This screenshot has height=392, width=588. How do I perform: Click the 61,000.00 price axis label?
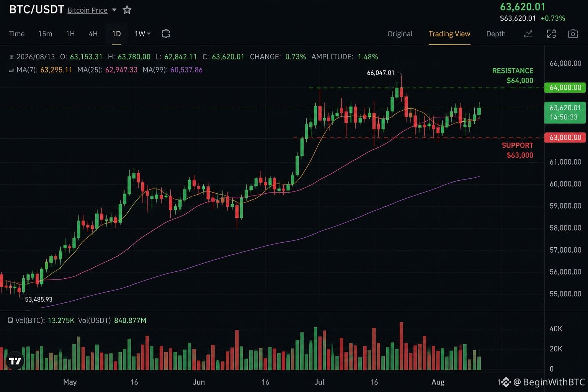click(565, 162)
